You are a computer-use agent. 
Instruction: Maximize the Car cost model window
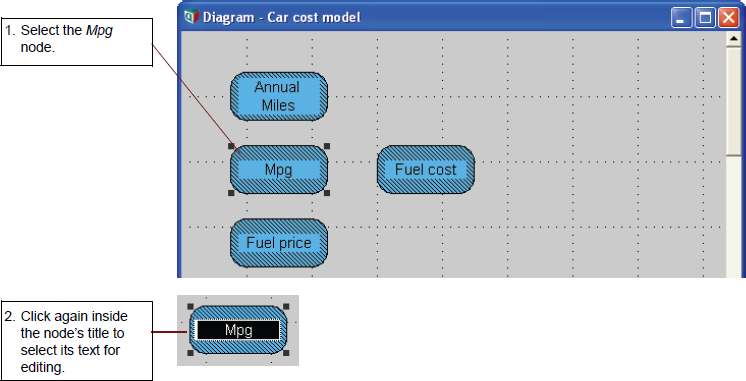(x=705, y=18)
